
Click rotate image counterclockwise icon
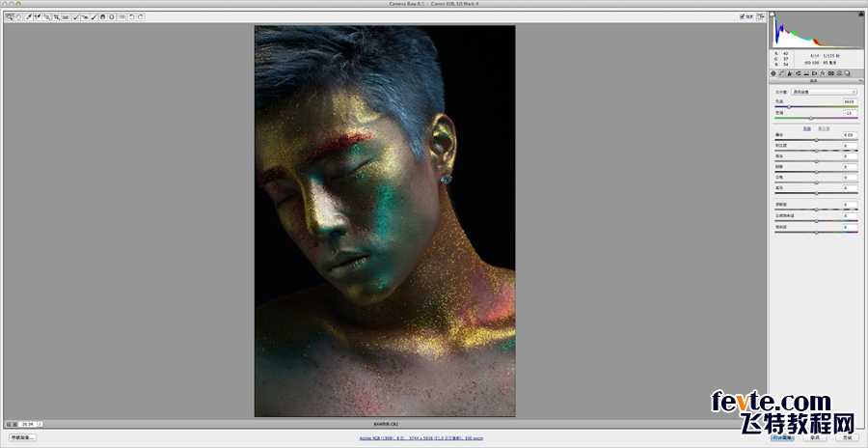click(x=132, y=16)
